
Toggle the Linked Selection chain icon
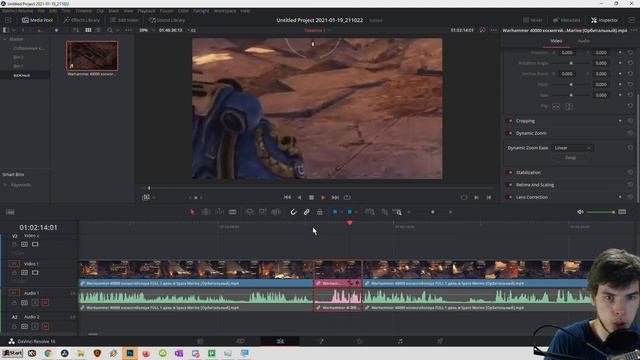pyautogui.click(x=307, y=212)
